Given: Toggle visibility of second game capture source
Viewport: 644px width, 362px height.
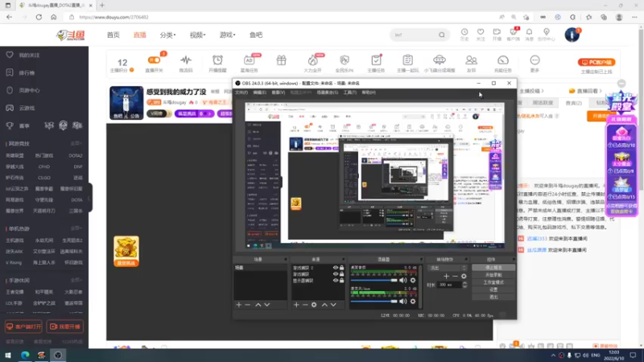Looking at the screenshot, I should (335, 274).
